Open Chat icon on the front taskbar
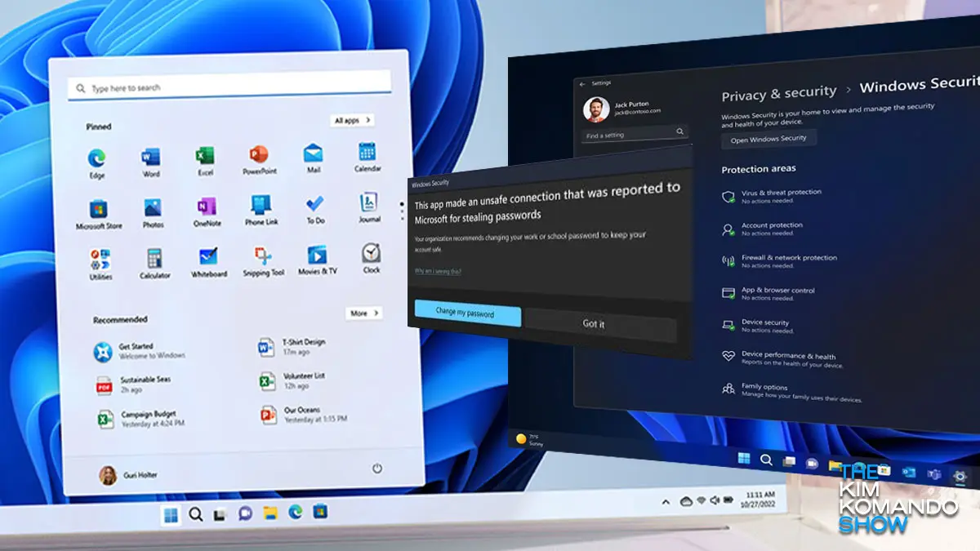This screenshot has height=551, width=980. (244, 513)
